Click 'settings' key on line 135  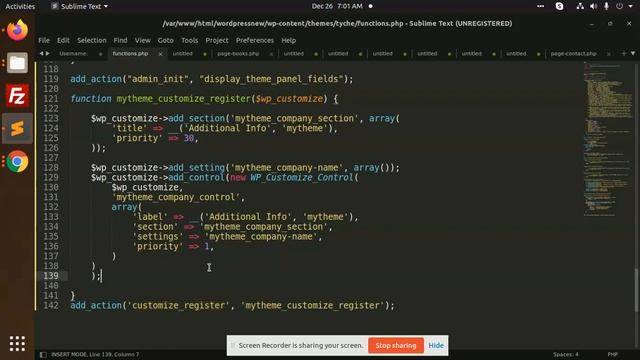pos(158,237)
